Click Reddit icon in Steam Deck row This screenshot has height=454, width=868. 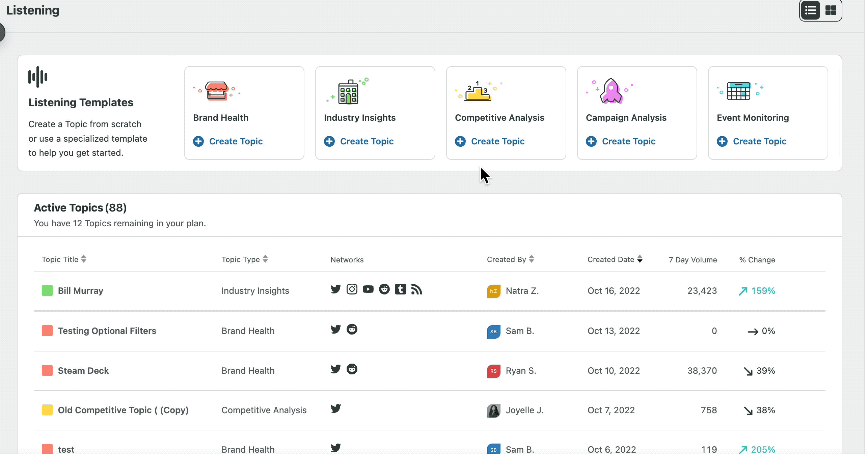pos(352,369)
